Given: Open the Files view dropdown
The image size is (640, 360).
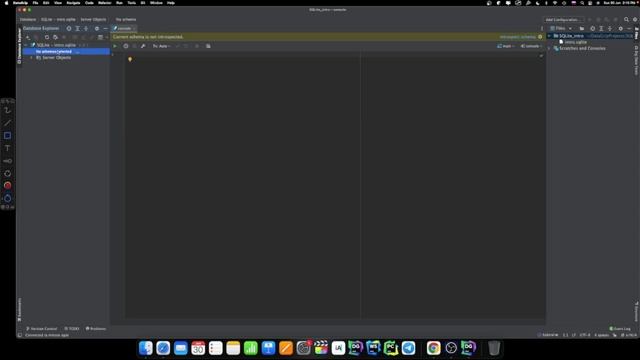Looking at the screenshot, I should pyautogui.click(x=561, y=29).
